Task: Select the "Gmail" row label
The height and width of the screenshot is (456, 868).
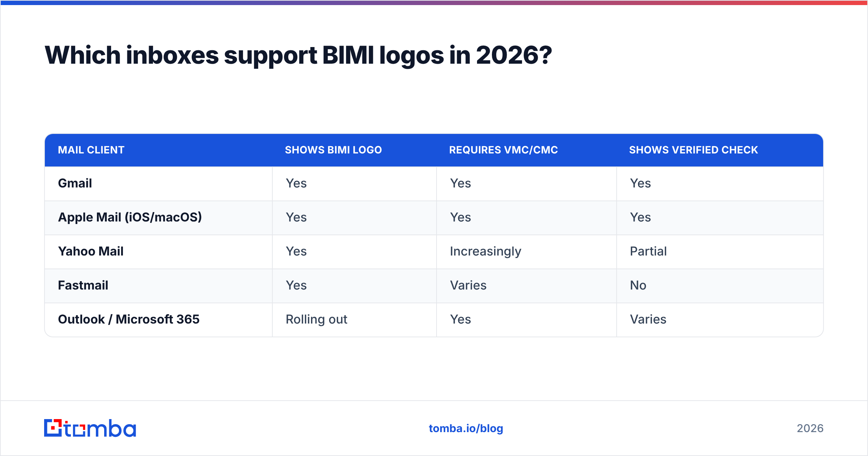Action: [x=75, y=183]
